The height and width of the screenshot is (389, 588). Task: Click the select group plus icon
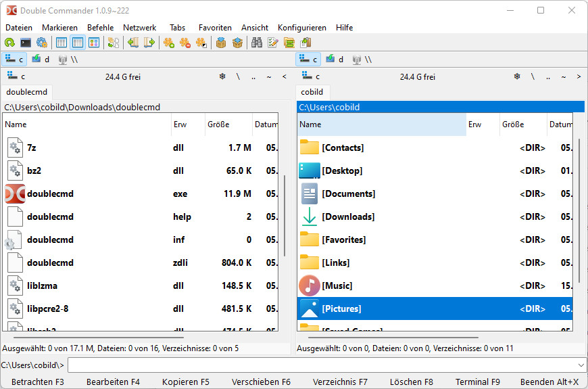coord(169,43)
